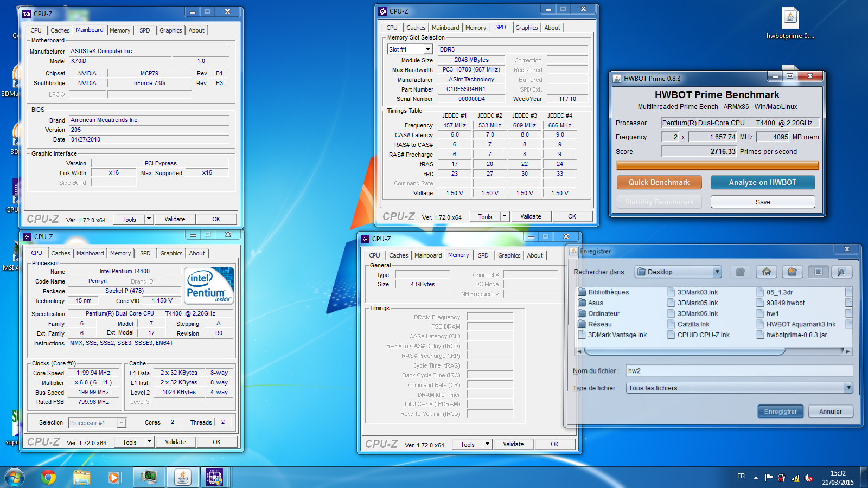Click the Home folder icon in Enregistrer dialog

[767, 272]
